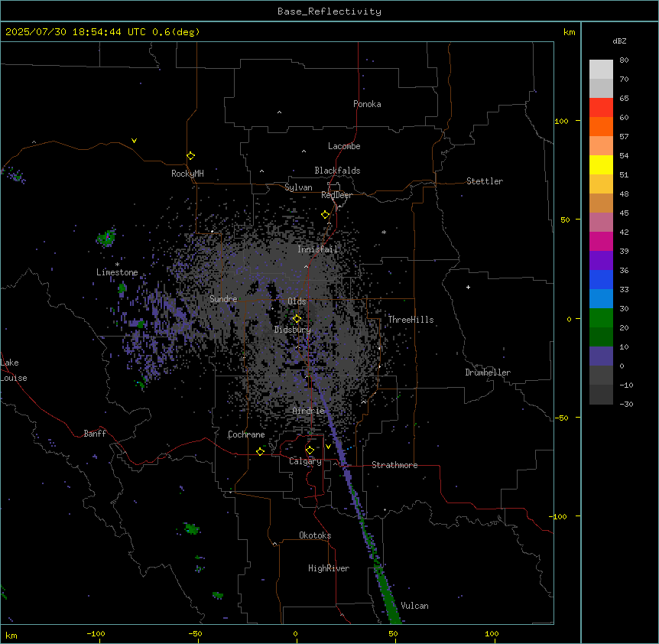This screenshot has height=644, width=659.
Task: Click the Lake Louise label
Action: pos(14,370)
